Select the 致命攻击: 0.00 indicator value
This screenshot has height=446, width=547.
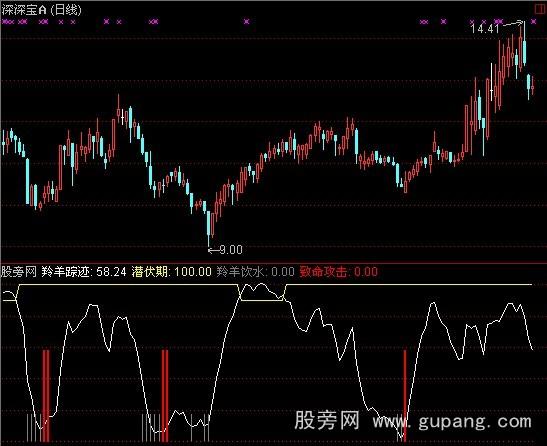[339, 272]
